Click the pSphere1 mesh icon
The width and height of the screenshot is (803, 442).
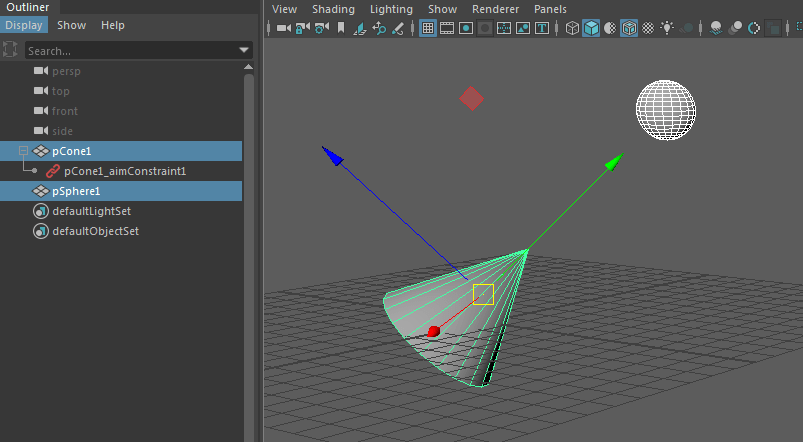coord(40,191)
